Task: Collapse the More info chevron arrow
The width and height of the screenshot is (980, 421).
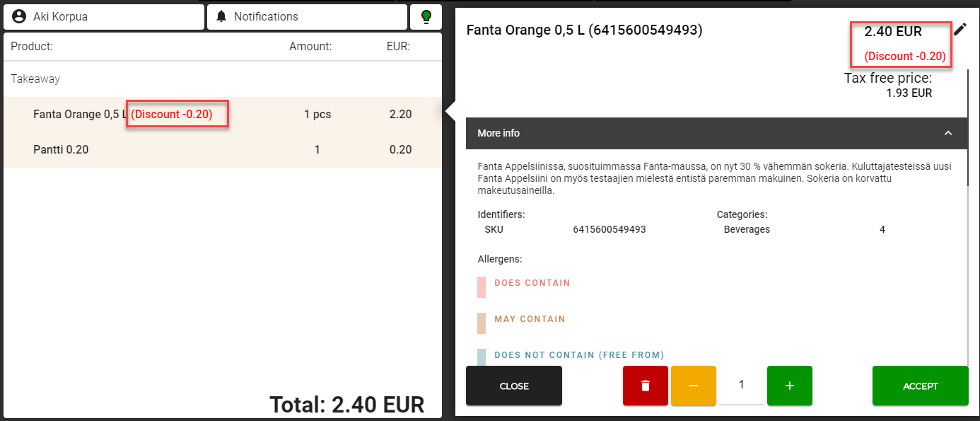Action: pos(948,133)
